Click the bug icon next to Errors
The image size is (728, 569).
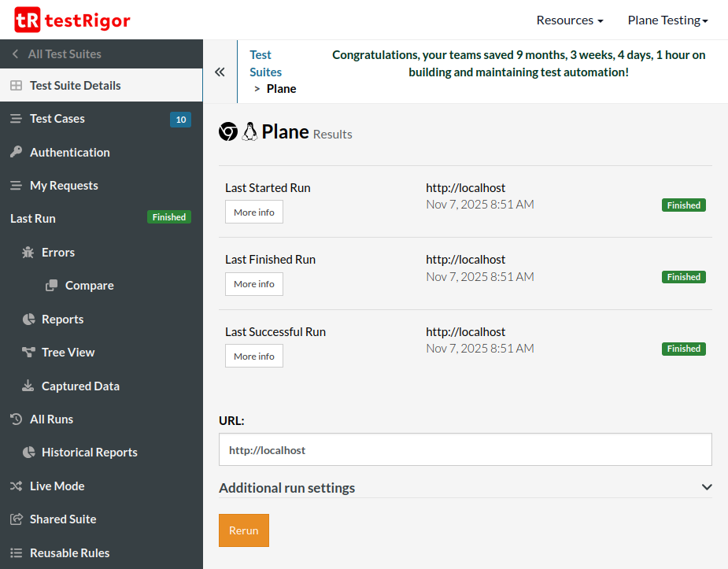pyautogui.click(x=28, y=253)
